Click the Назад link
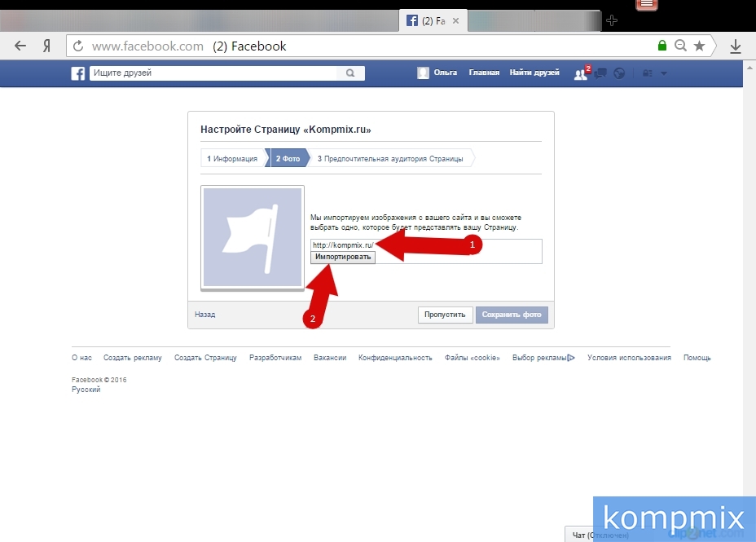The image size is (756, 542). 205,315
